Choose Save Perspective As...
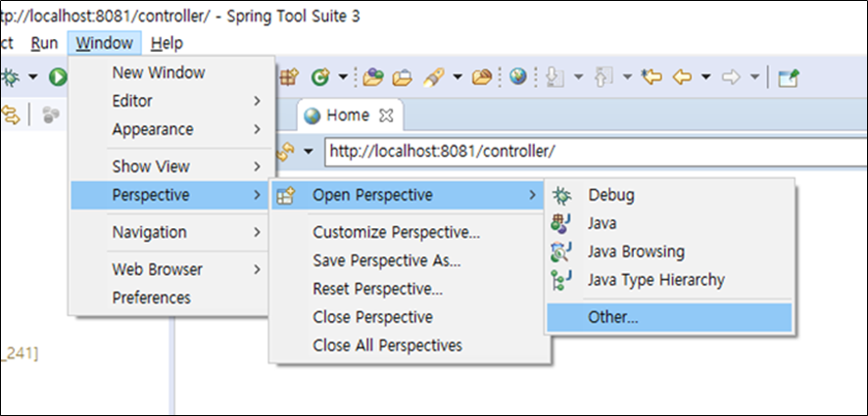 (410, 260)
